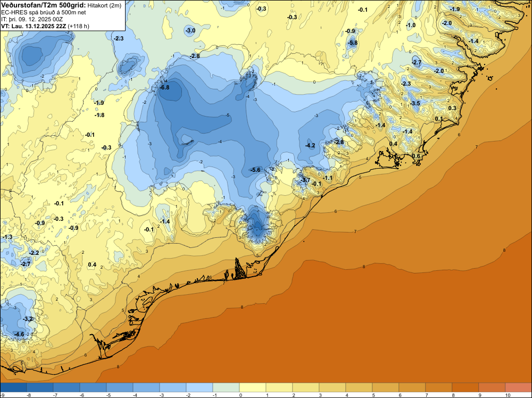Click legend swatch between -5 and -4
532x398 pixels.
coord(120,387)
